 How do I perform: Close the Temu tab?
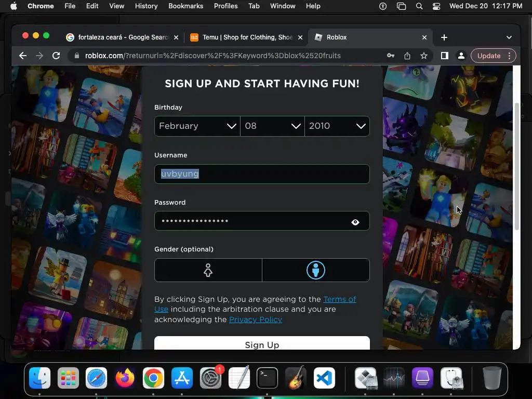click(x=300, y=37)
